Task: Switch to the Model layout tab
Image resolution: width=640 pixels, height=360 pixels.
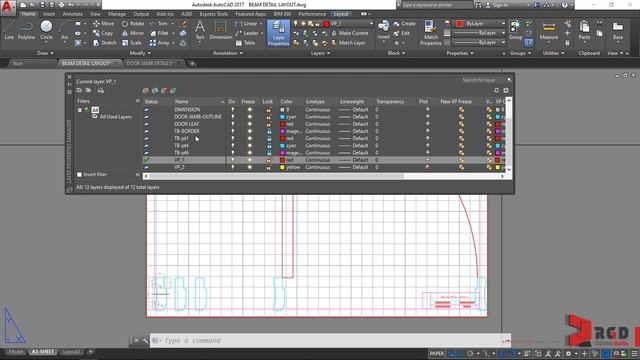Action: tap(16, 352)
